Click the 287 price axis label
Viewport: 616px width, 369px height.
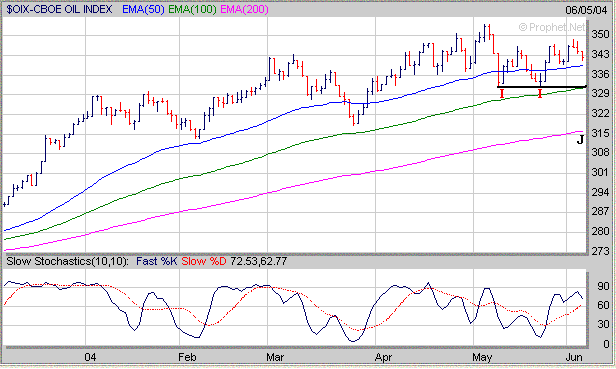pos(600,211)
